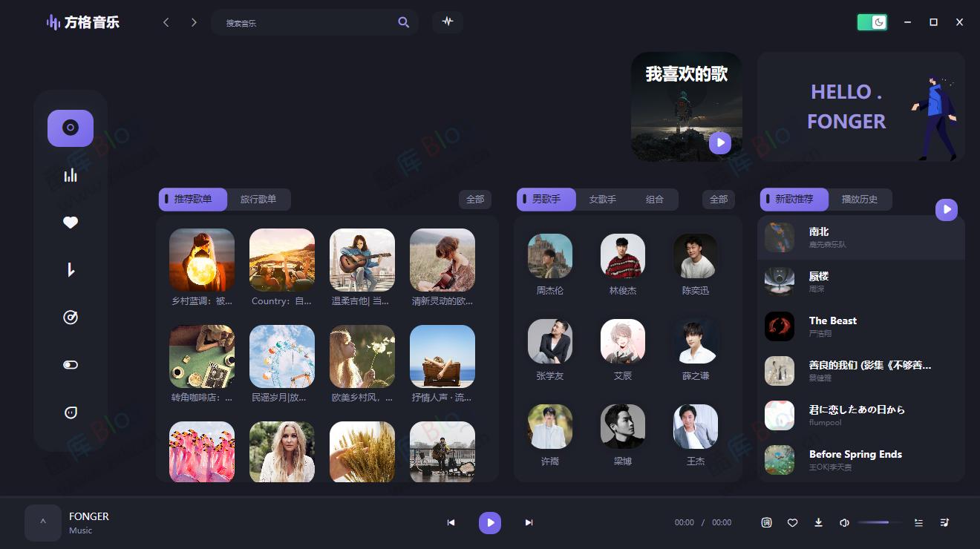
Task: Toggle the theme switch icon in sidebar
Action: [71, 364]
